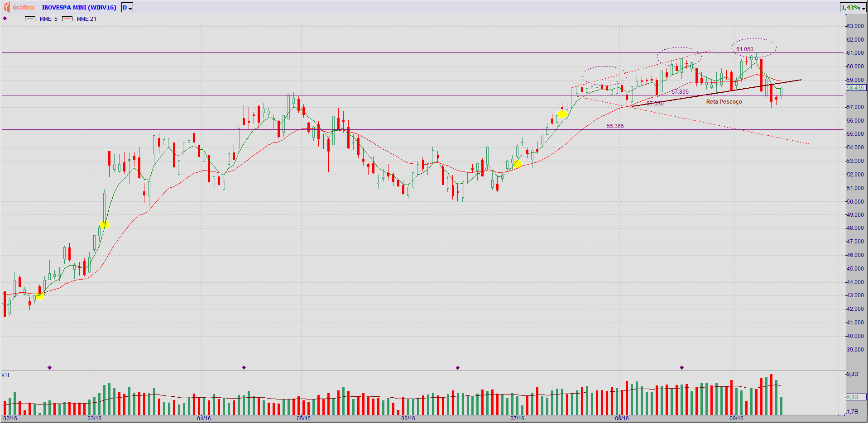
Task: Click the 5,0B volume axis tag
Action: (853, 397)
